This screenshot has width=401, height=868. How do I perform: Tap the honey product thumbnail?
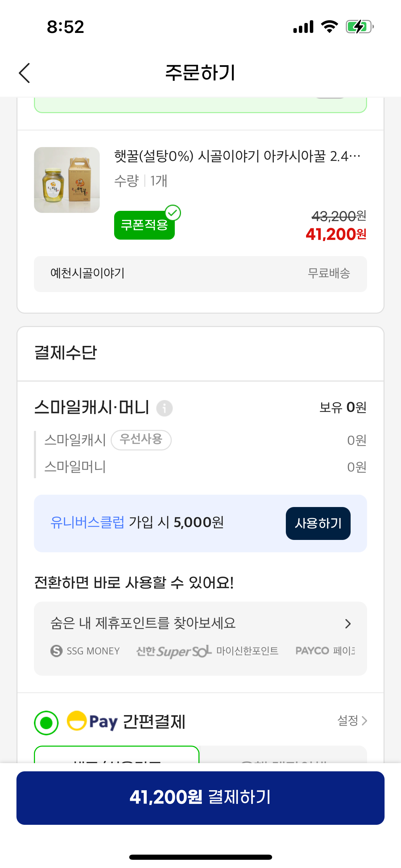coord(67,180)
